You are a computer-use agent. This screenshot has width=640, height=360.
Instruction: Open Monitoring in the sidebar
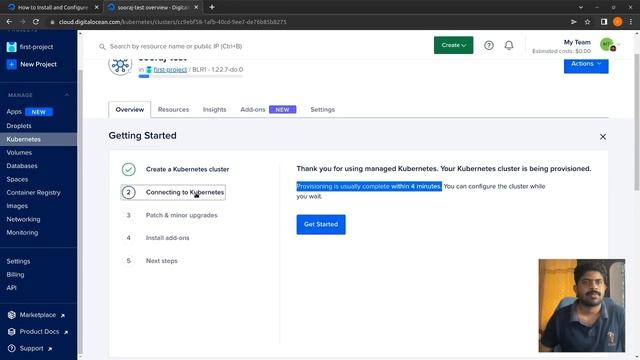point(22,233)
